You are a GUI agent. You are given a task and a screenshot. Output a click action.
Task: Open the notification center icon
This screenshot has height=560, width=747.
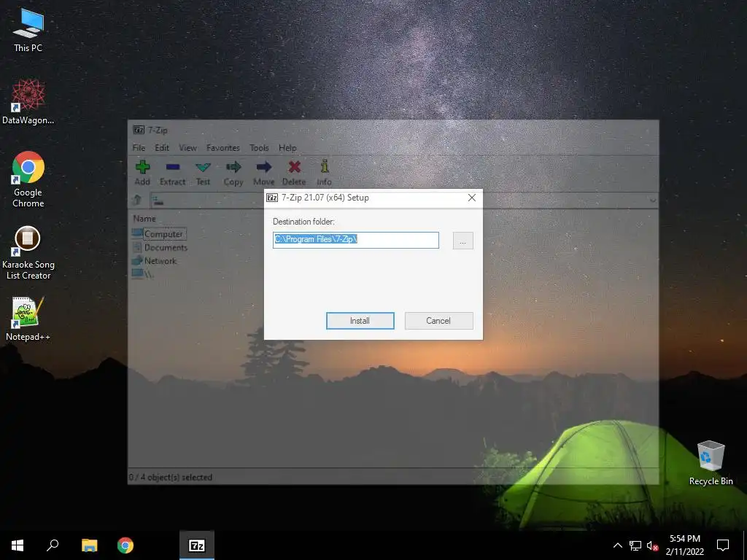click(x=723, y=545)
